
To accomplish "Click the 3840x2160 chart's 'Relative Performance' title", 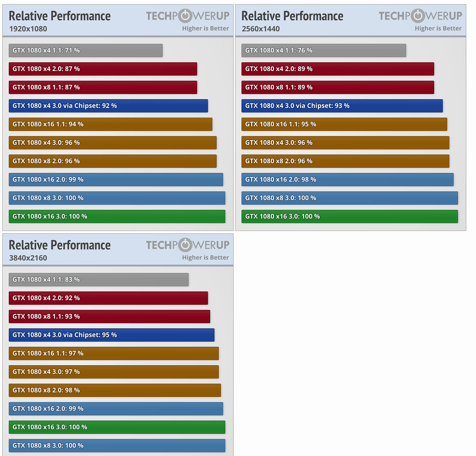I will [59, 245].
